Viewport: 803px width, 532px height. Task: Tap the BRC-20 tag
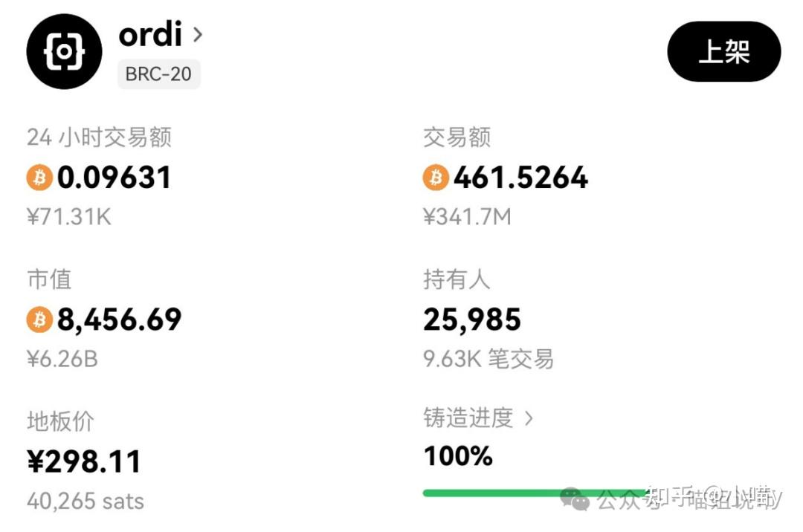click(159, 74)
